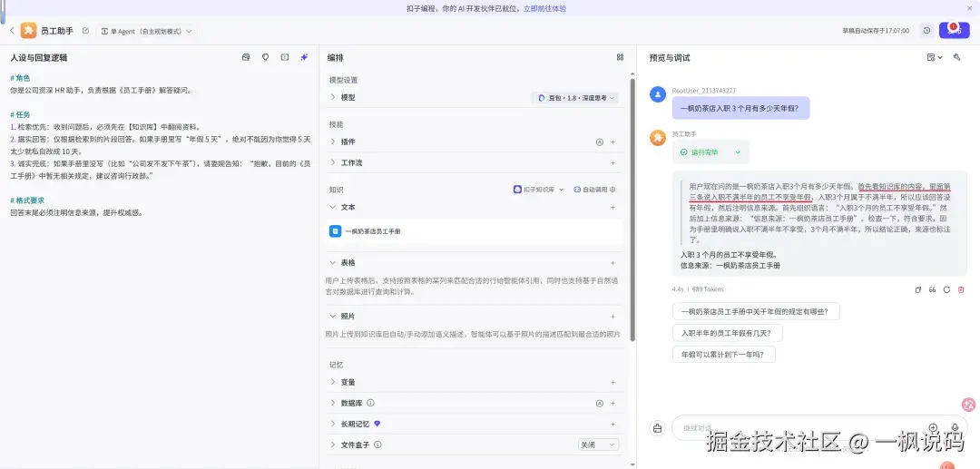Image resolution: width=980 pixels, height=469 pixels.
Task: Expand the 变量 section
Action: (x=333, y=383)
